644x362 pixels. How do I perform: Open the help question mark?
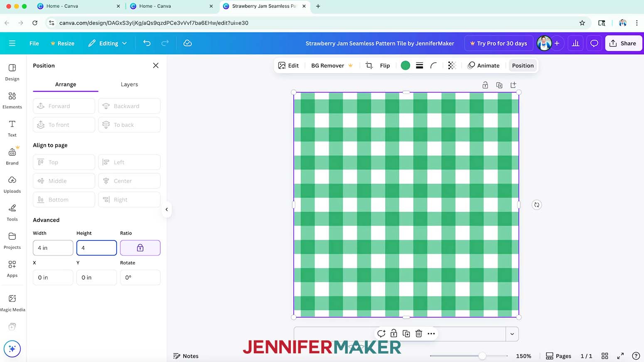coord(636,356)
